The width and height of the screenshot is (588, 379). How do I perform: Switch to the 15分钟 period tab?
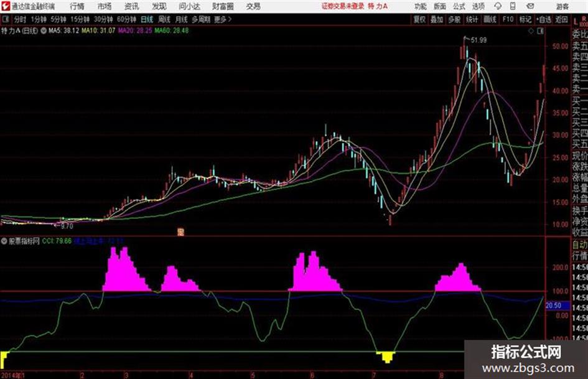coord(80,19)
